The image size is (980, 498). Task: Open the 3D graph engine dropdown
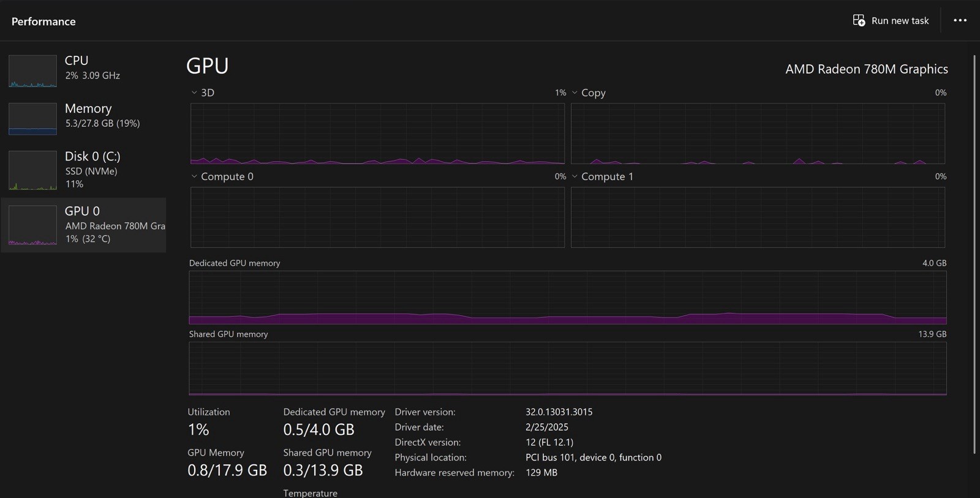(x=194, y=92)
